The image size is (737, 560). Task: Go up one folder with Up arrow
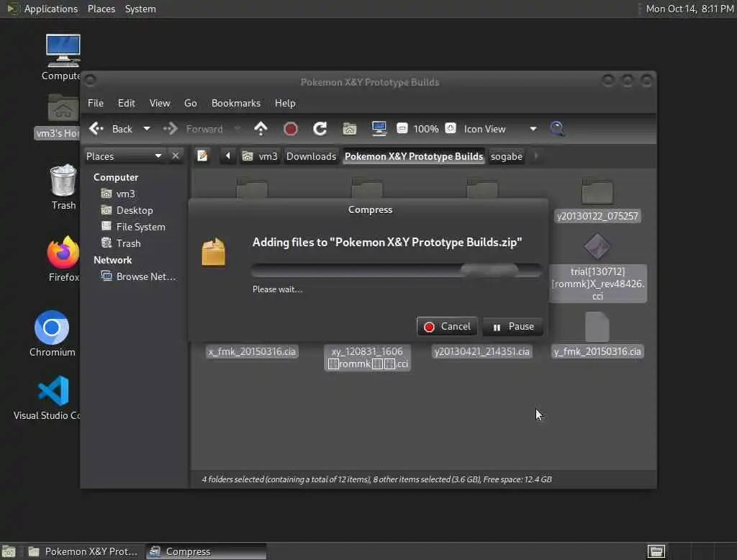click(x=261, y=128)
